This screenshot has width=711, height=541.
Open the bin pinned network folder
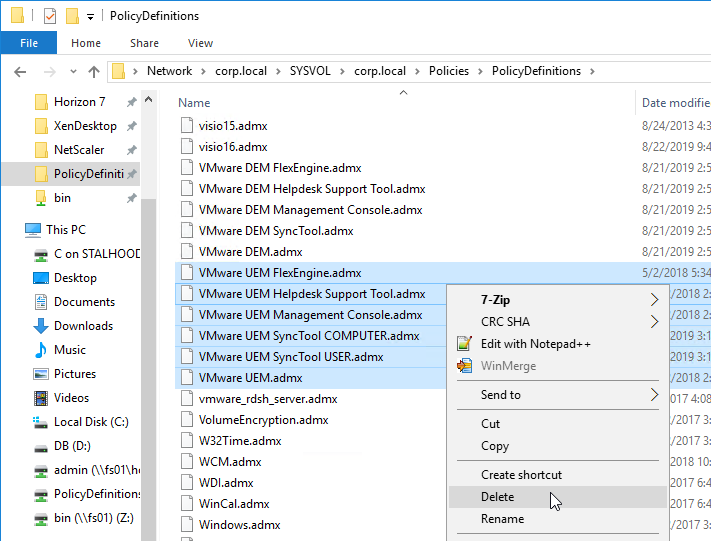tap(62, 198)
